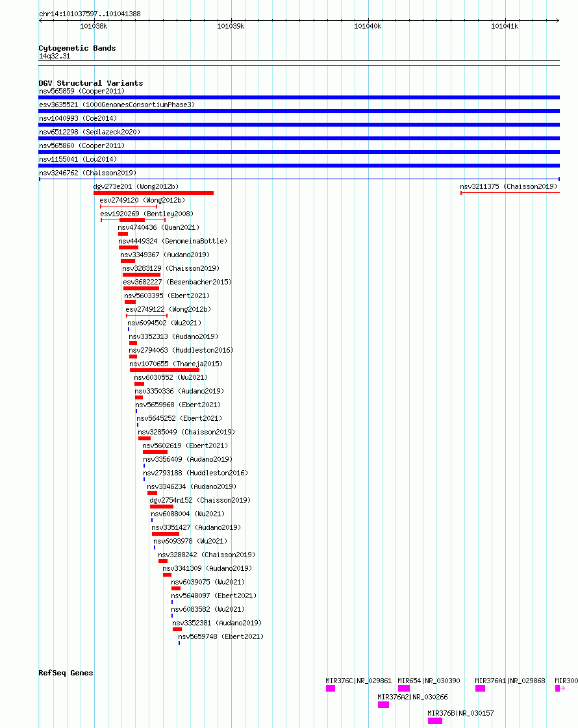Open nsv565860 (Cooper2011) variant
Image resolution: width=578 pixels, height=728 pixels.
(x=82, y=145)
